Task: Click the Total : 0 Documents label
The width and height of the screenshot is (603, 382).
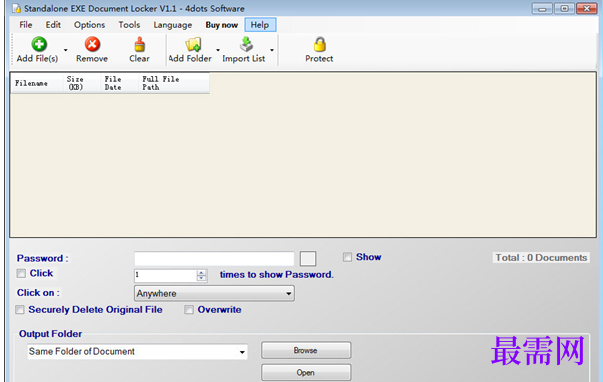Action: coord(541,258)
